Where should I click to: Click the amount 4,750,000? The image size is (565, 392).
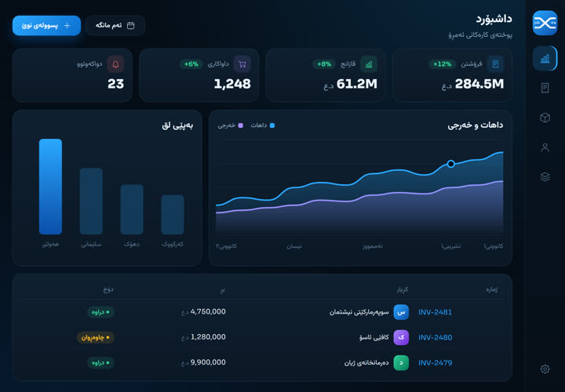(x=208, y=312)
